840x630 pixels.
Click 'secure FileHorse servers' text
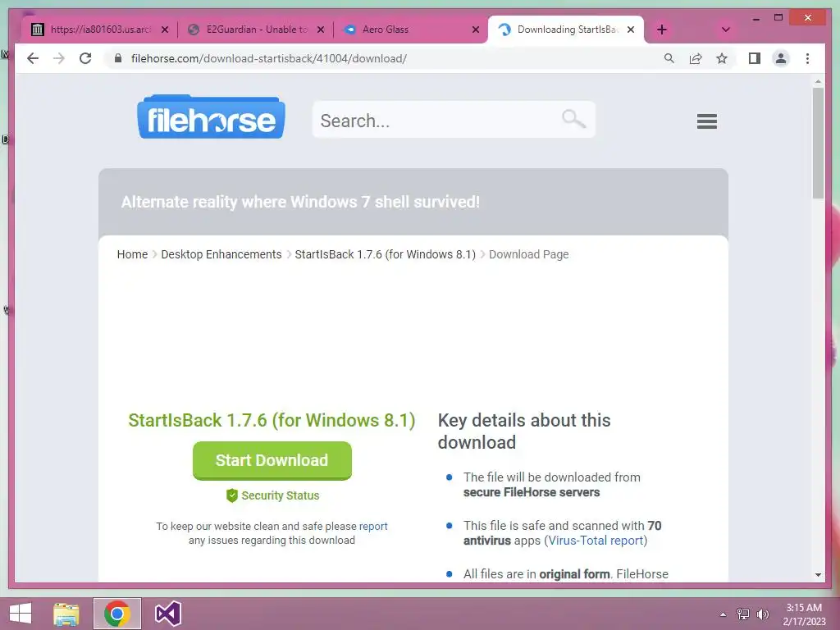[x=532, y=492]
